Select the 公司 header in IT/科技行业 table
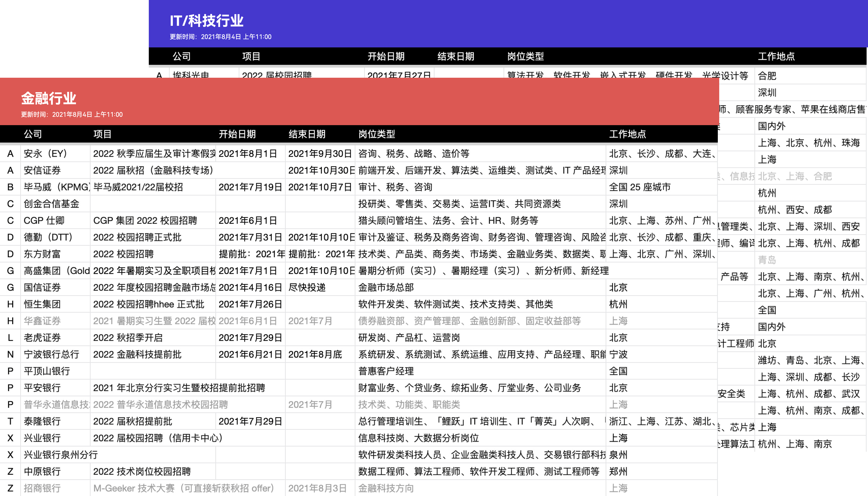Image resolution: width=868 pixels, height=496 pixels. pyautogui.click(x=182, y=56)
